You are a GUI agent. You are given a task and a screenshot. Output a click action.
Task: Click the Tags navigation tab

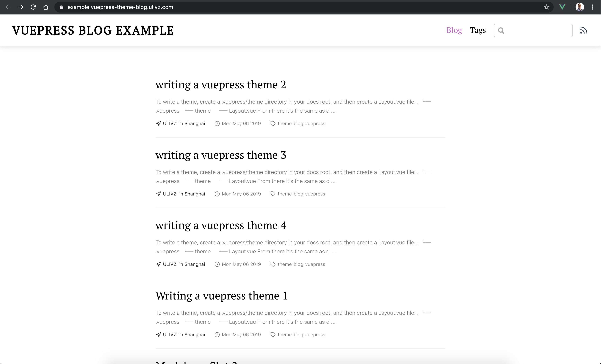(478, 30)
